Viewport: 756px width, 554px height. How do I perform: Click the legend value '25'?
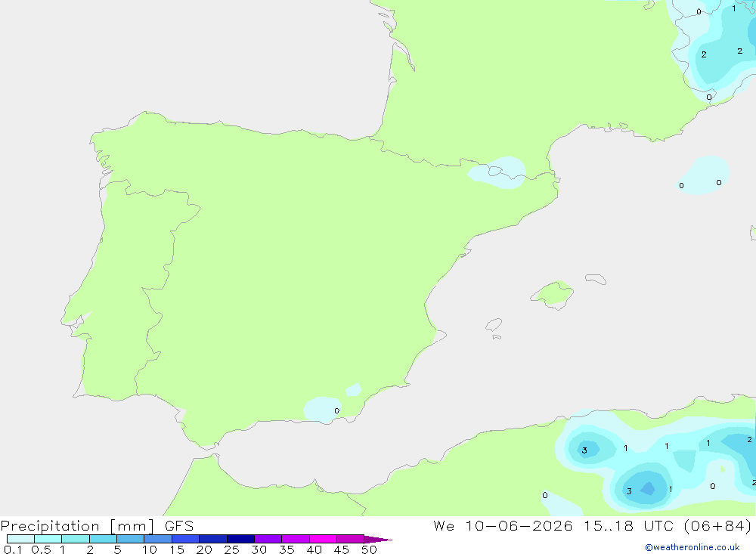[x=231, y=549]
